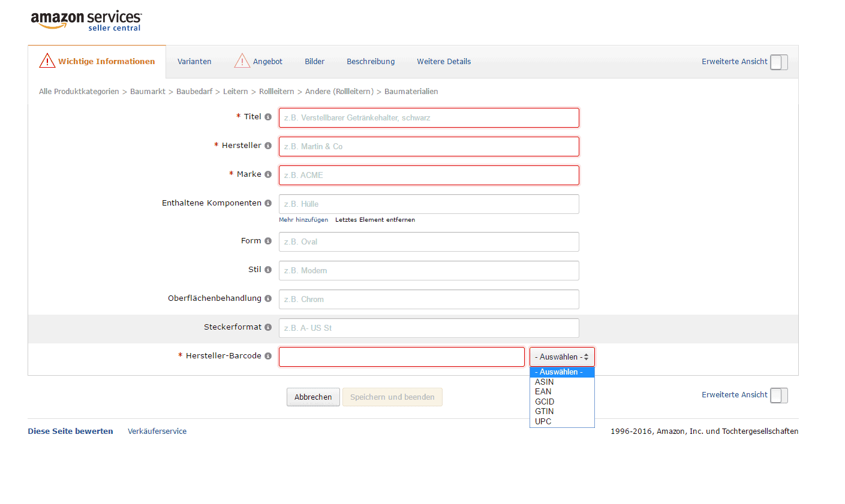Focus the Hersteller input field
Viewport: 845px width, 504px height.
tap(429, 146)
